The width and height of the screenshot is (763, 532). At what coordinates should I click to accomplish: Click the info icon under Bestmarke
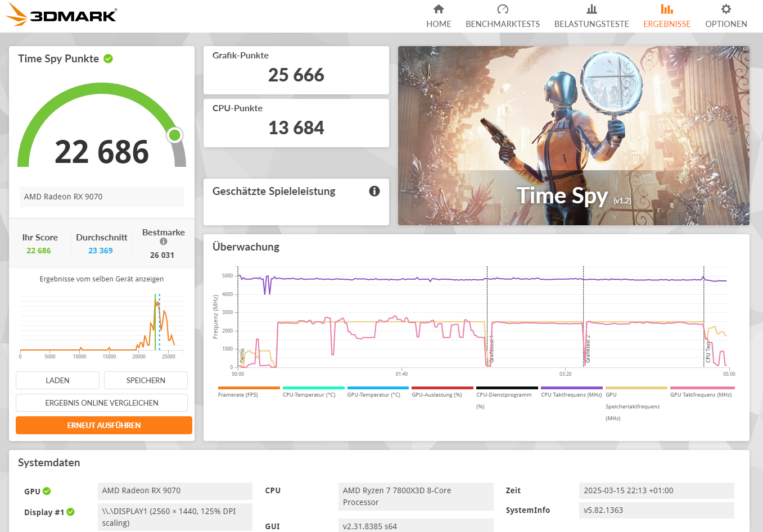coord(164,242)
